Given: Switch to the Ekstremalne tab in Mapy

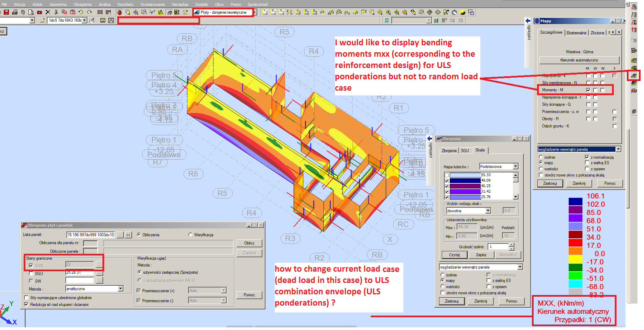Looking at the screenshot, I should click(576, 33).
